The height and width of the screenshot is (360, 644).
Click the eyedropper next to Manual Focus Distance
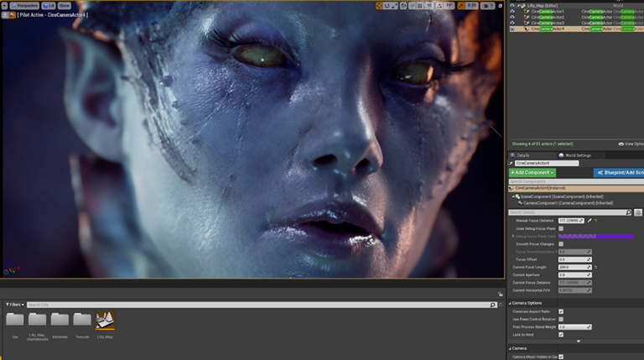tap(589, 220)
